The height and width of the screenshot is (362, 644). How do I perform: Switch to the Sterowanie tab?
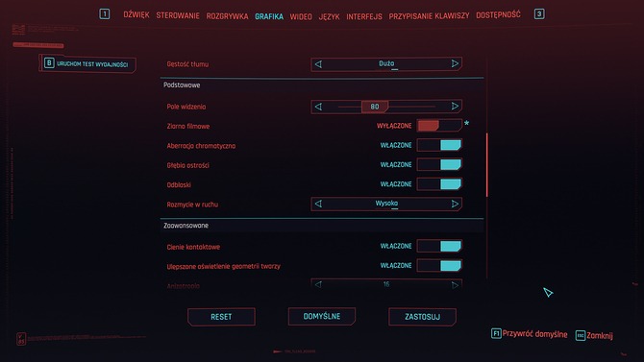tap(178, 15)
